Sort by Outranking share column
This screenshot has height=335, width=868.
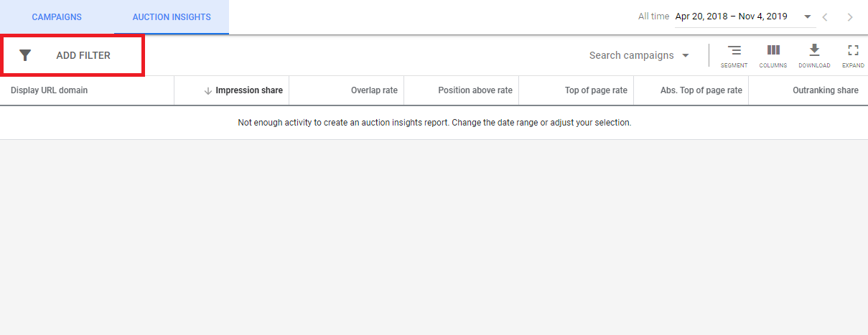pos(826,90)
